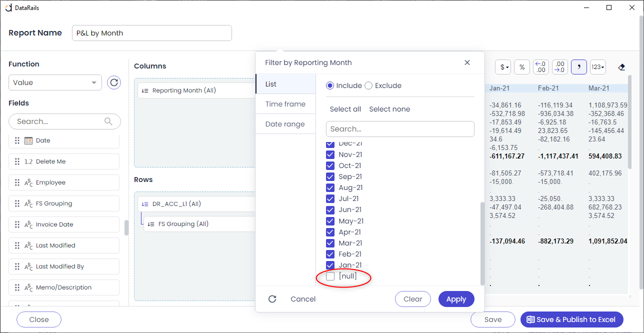Switch to the Time frame tab
The image size is (644, 333).
[x=285, y=104]
